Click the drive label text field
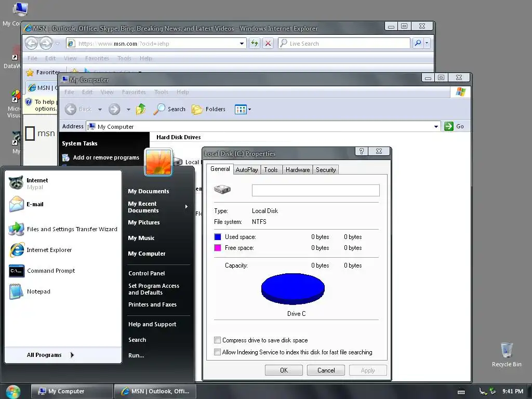The image size is (532, 399). click(x=315, y=190)
